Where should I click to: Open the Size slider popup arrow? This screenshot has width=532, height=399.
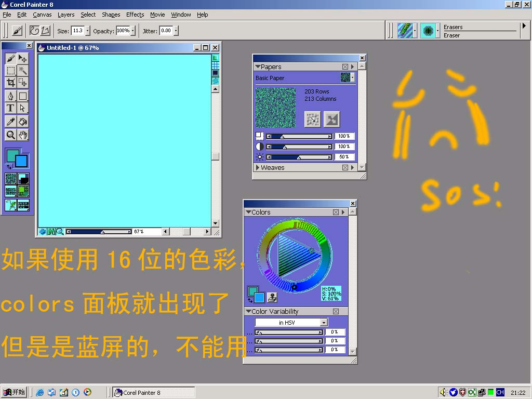(87, 31)
